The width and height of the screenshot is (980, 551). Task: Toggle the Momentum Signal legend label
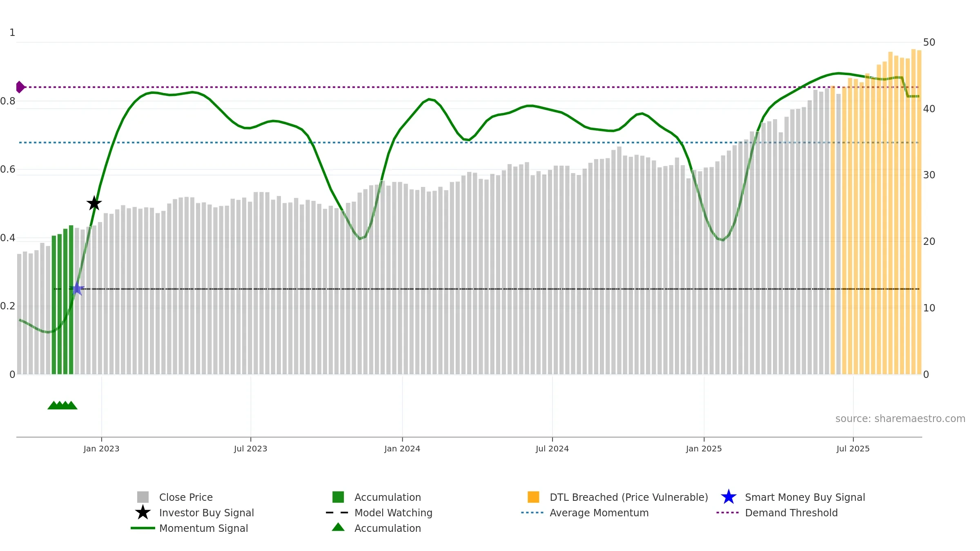204,528
